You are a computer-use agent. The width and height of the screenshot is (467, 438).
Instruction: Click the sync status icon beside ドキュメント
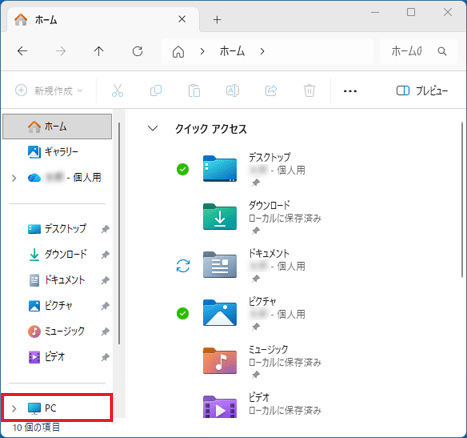183,266
